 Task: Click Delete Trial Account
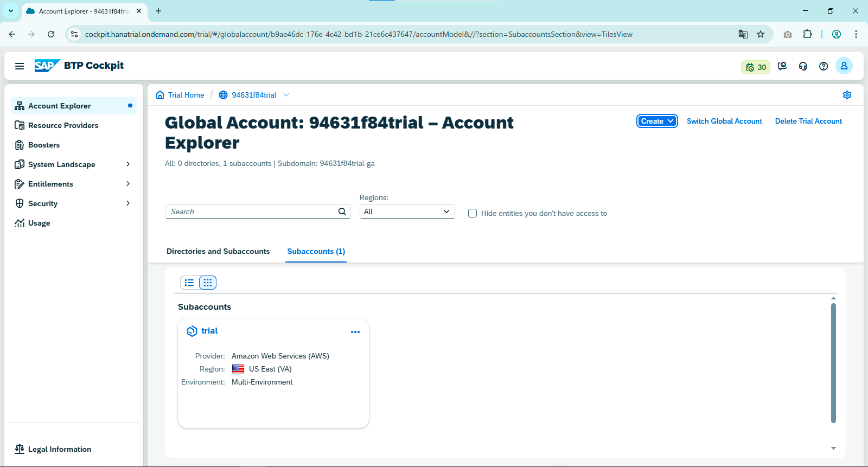coord(808,121)
